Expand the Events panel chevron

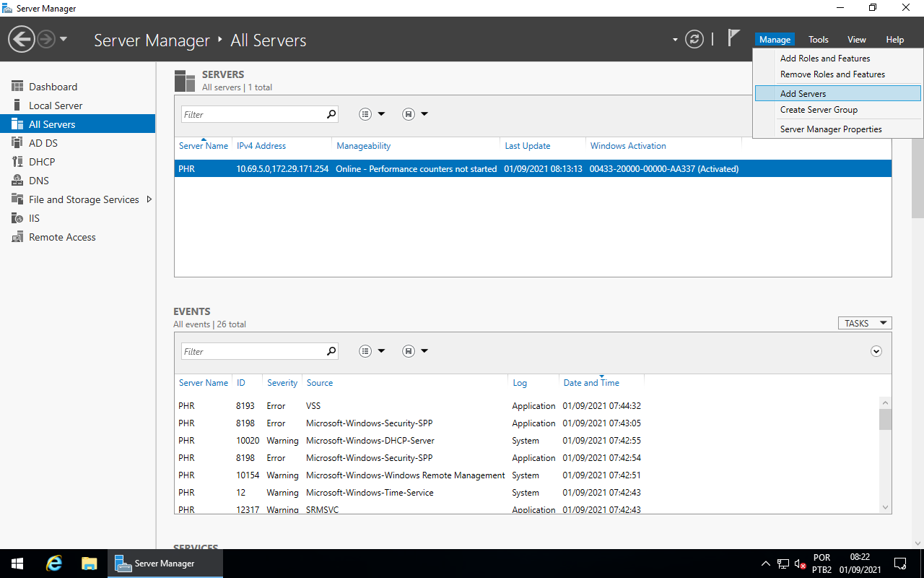click(x=876, y=351)
